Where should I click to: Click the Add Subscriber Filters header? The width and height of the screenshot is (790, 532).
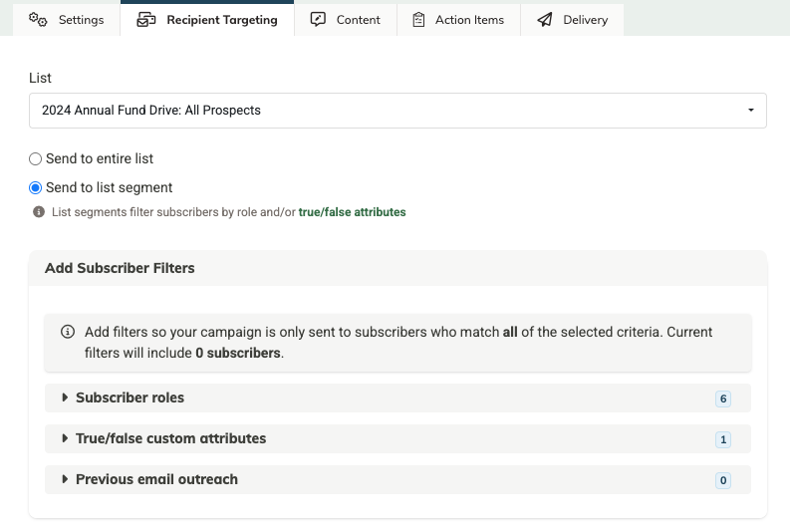click(x=120, y=268)
